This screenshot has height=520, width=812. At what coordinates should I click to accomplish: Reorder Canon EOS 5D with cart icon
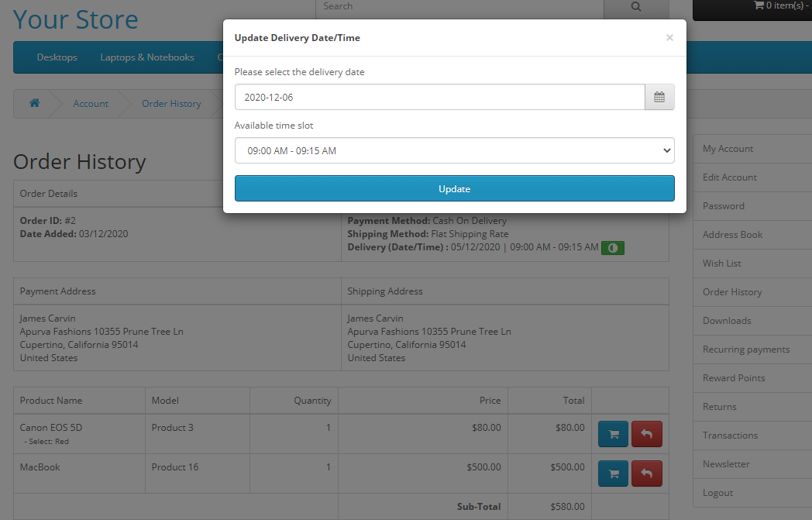(x=614, y=435)
